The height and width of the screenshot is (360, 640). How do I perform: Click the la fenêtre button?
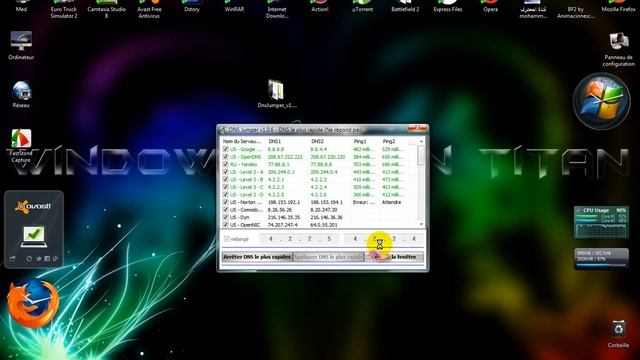(x=394, y=257)
